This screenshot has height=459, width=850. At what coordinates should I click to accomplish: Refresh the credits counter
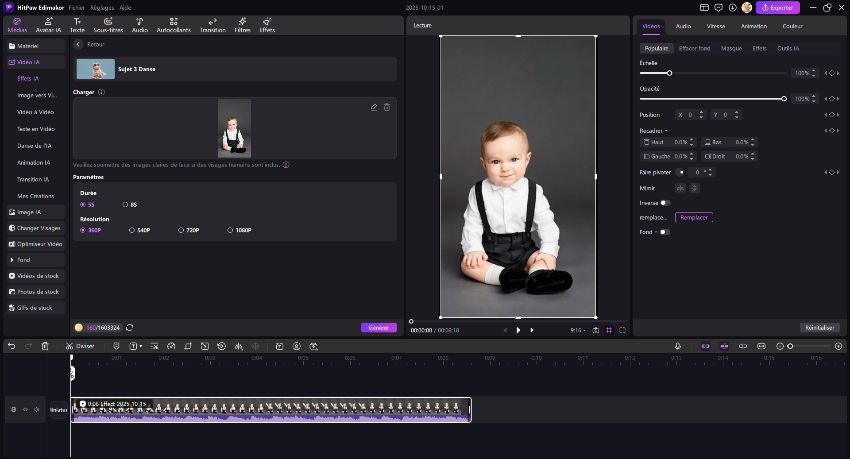(130, 327)
